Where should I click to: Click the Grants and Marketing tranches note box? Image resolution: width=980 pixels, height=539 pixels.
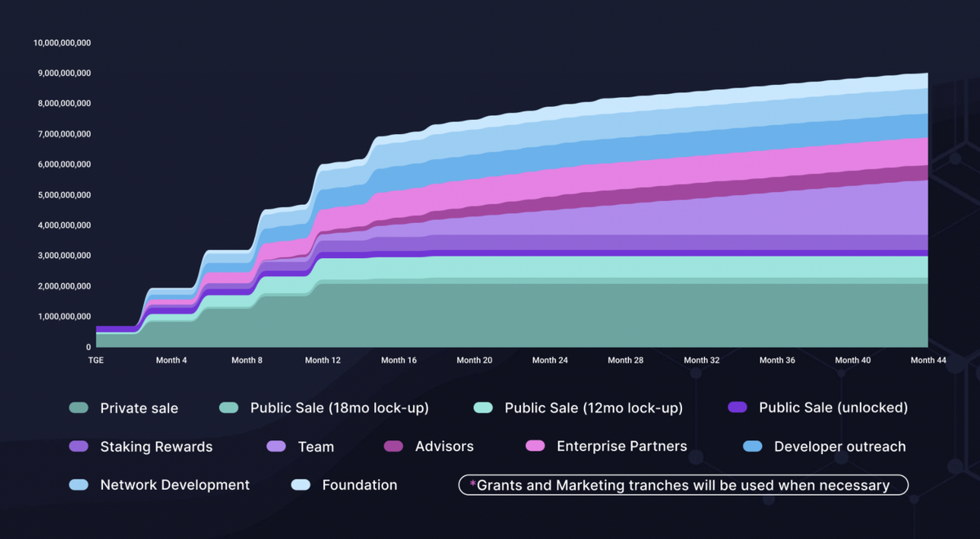[683, 485]
